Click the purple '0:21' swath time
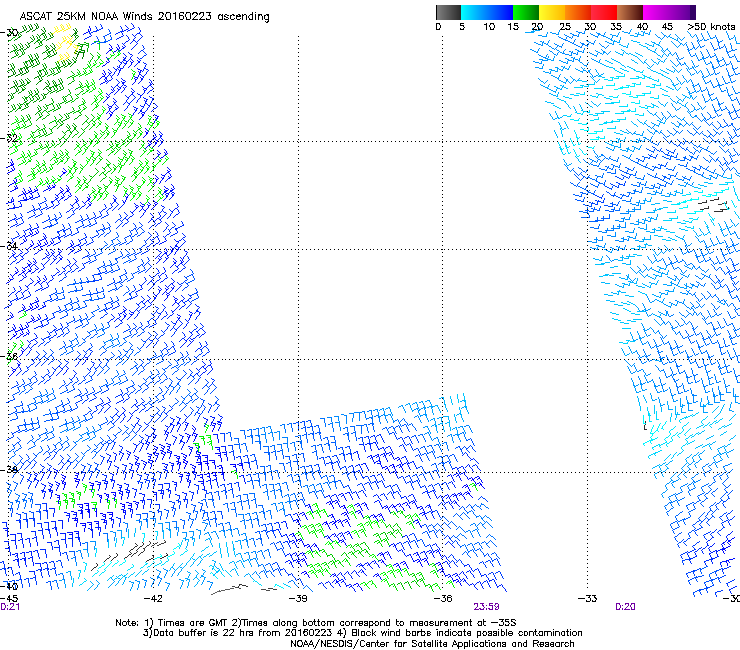Viewport: 740px width, 650px height. coord(10,607)
